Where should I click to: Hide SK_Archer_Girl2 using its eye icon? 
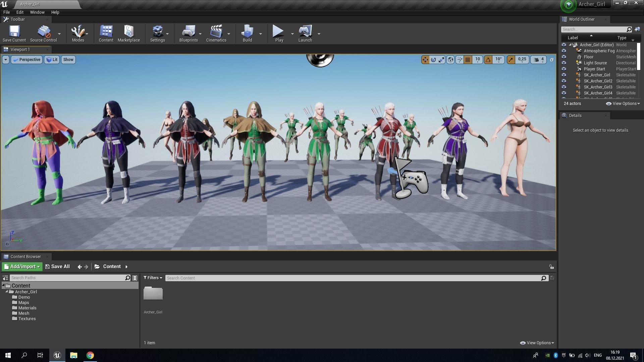click(x=564, y=81)
